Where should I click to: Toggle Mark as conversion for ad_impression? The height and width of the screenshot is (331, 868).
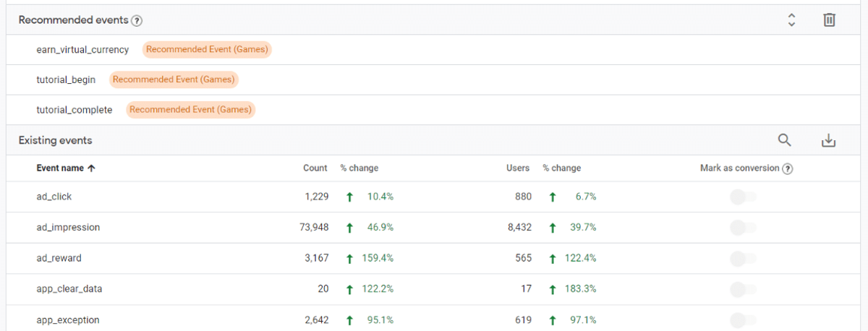[743, 228]
